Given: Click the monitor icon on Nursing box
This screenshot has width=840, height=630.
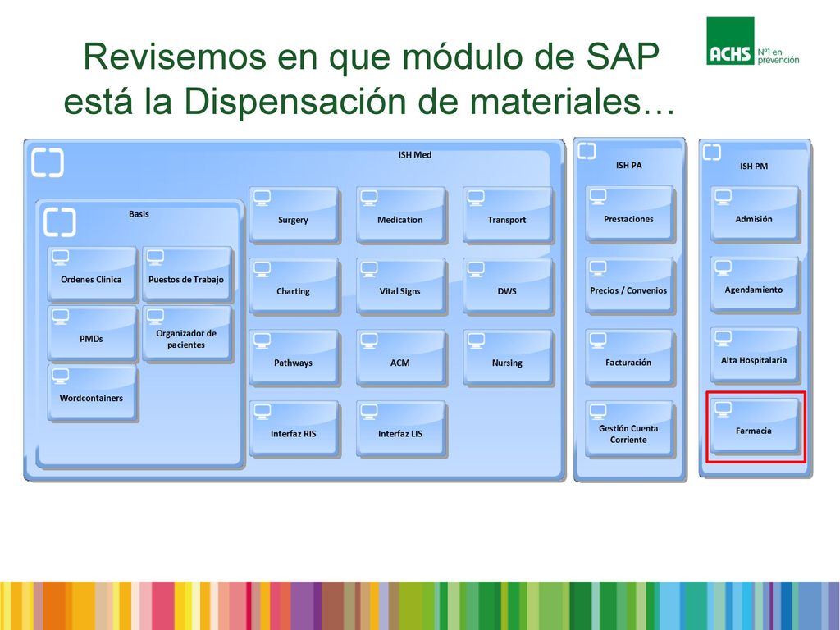Looking at the screenshot, I should (476, 340).
